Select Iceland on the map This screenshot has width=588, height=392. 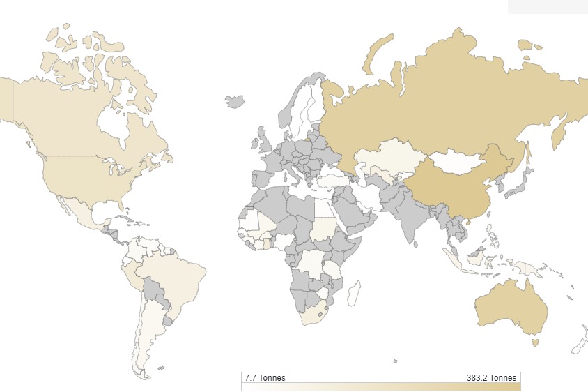(235, 102)
